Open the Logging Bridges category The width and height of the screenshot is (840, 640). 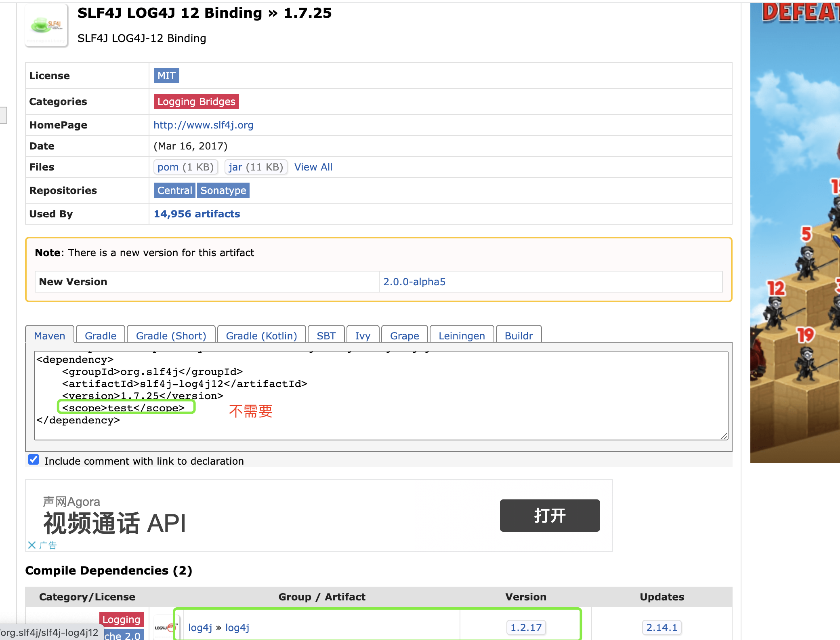196,101
